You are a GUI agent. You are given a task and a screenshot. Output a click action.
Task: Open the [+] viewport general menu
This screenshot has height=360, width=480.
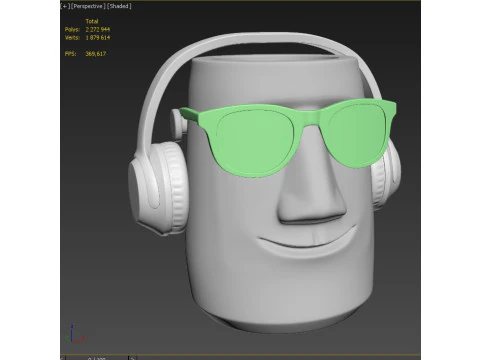point(65,6)
